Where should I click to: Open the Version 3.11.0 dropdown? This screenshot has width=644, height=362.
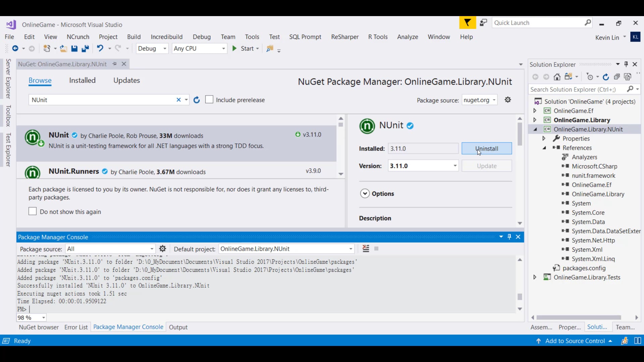coord(455,166)
